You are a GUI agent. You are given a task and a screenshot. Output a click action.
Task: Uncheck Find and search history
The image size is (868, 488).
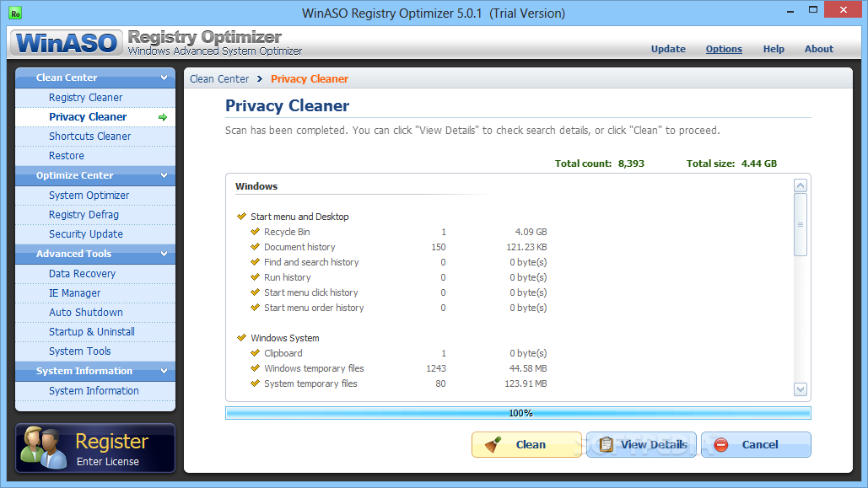pos(255,262)
